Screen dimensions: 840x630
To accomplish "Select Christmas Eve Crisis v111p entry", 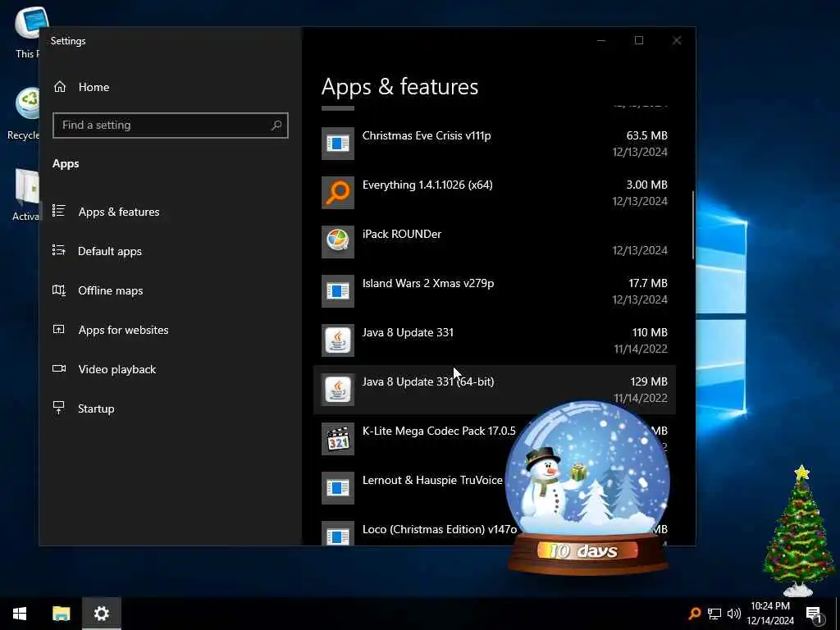I will click(x=495, y=143).
